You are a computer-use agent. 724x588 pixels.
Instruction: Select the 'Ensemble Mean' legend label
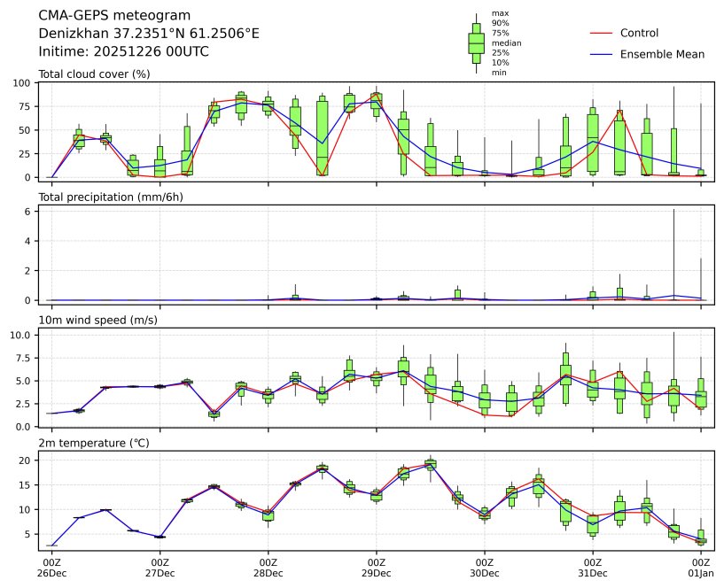(662, 55)
